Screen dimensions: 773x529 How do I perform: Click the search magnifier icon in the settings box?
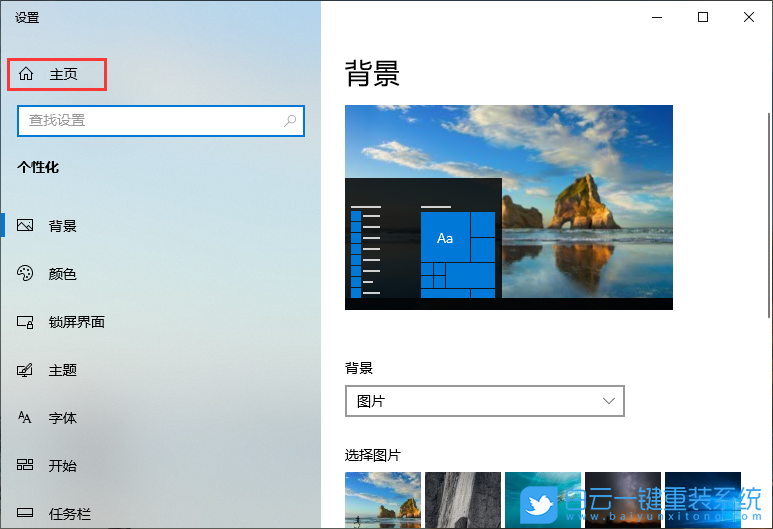click(x=290, y=120)
